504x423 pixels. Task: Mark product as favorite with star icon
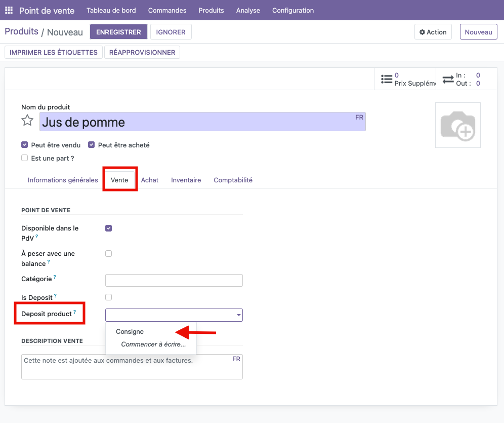click(x=27, y=121)
